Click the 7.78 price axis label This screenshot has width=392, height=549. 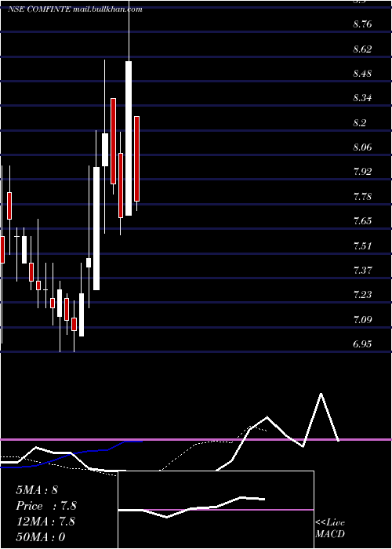point(362,196)
